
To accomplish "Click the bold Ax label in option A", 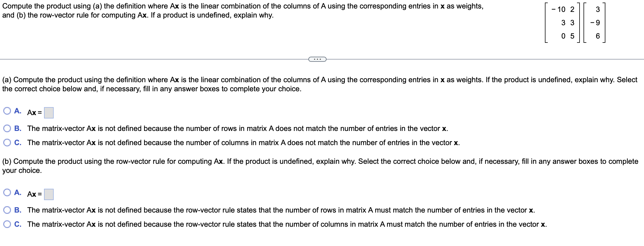I will 31,112.
